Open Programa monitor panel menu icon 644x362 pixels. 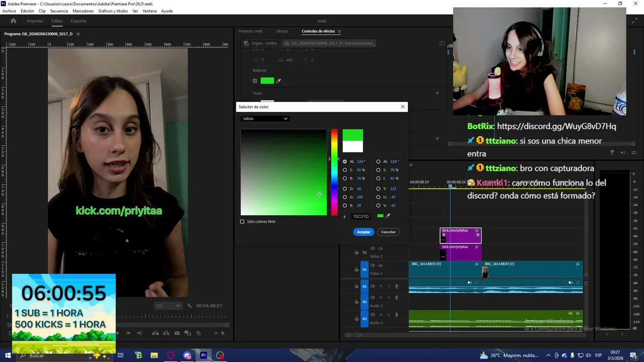pyautogui.click(x=77, y=34)
